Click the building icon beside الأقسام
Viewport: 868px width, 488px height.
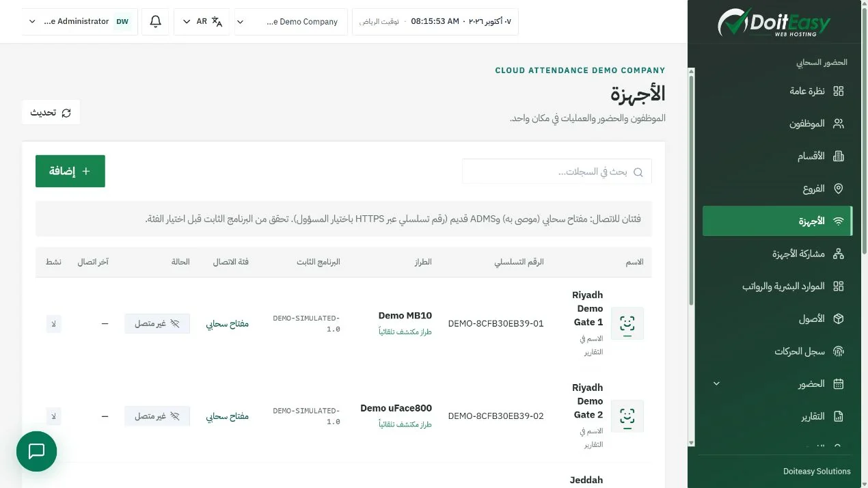[839, 156]
